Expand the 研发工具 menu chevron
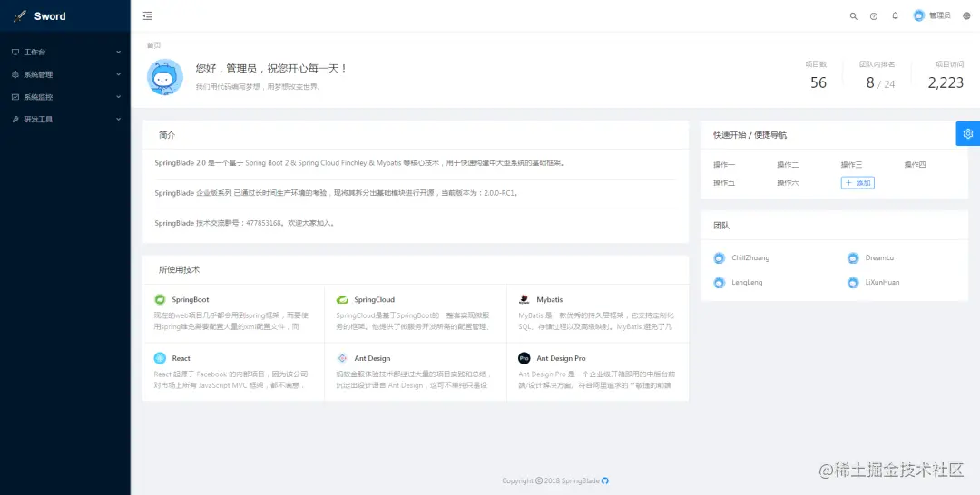The height and width of the screenshot is (495, 980). pyautogui.click(x=118, y=120)
